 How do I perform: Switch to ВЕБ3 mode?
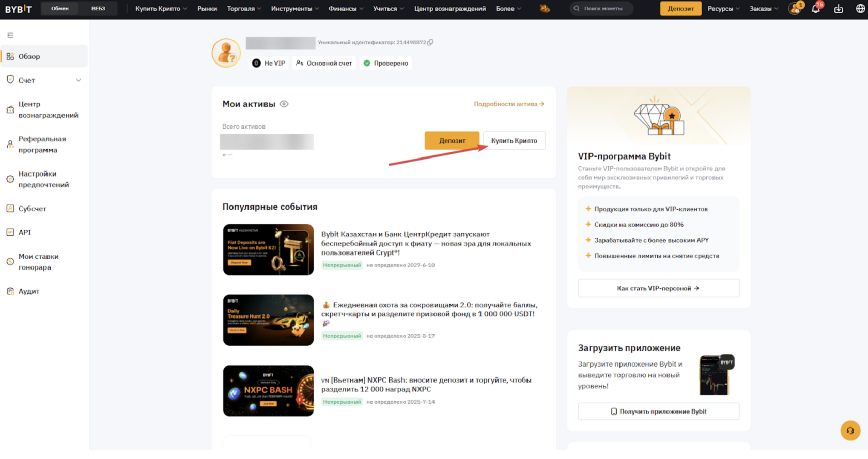coord(98,9)
